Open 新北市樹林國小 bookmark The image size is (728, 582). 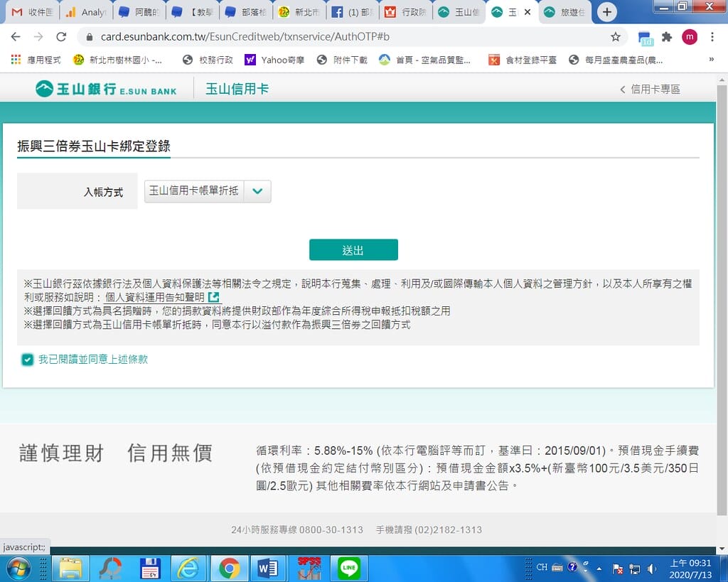(118, 60)
